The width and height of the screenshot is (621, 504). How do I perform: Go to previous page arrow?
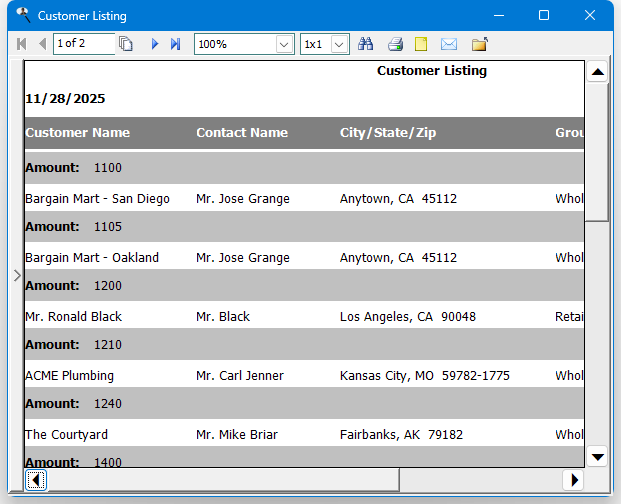click(x=42, y=44)
